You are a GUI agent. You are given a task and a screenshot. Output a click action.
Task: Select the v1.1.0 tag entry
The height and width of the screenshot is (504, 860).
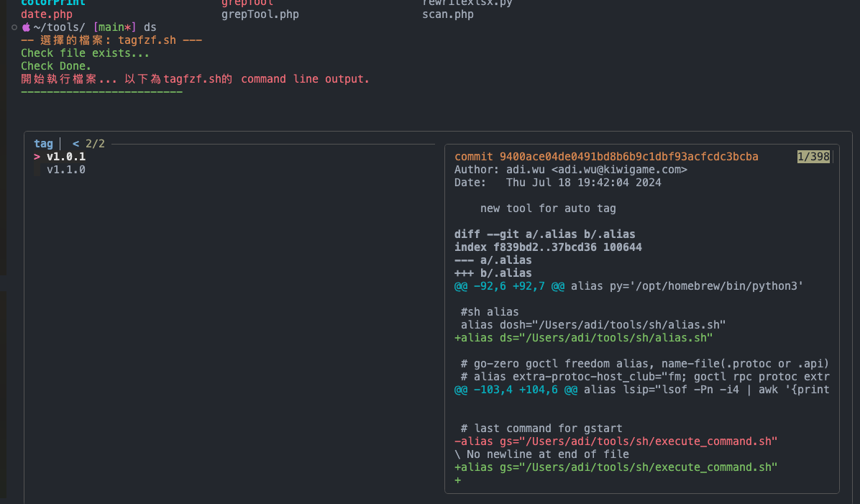(x=66, y=170)
